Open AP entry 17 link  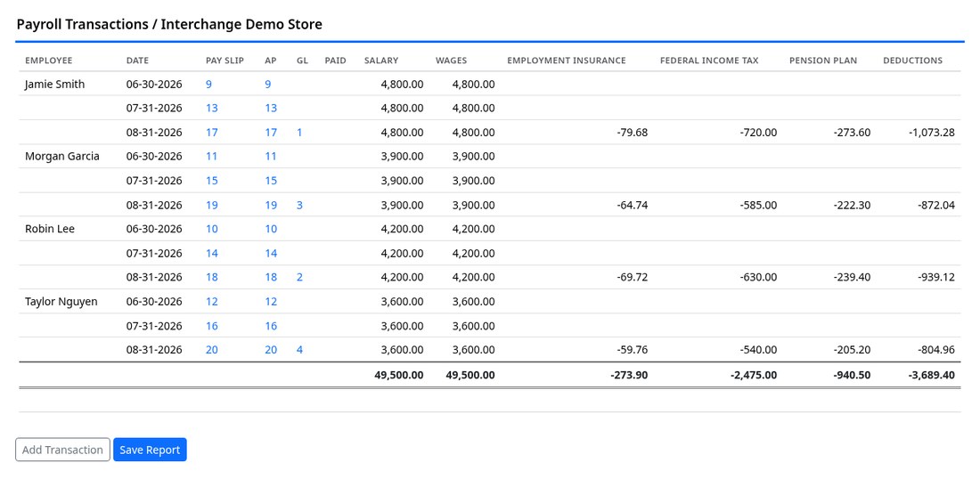(271, 133)
